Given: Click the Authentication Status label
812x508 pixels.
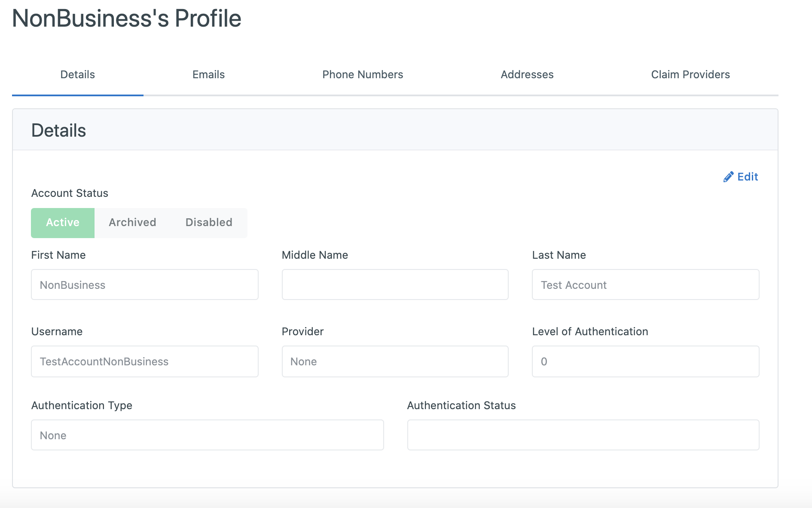Looking at the screenshot, I should tap(461, 405).
